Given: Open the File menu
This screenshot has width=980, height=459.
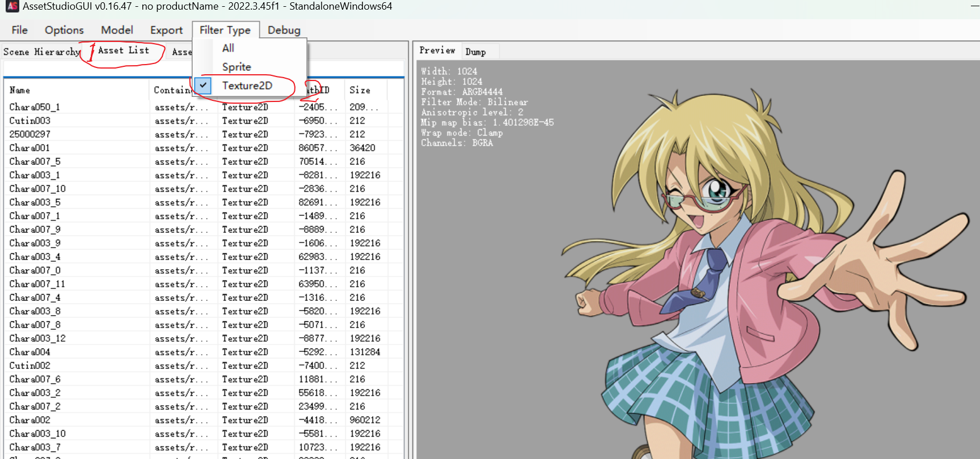Looking at the screenshot, I should (x=19, y=30).
